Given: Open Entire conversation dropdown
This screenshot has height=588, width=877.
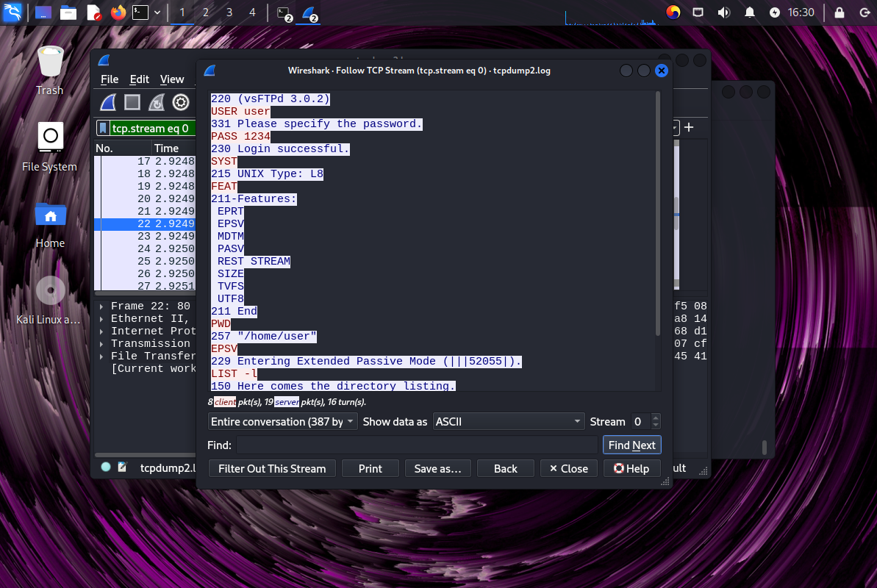Looking at the screenshot, I should (x=282, y=421).
